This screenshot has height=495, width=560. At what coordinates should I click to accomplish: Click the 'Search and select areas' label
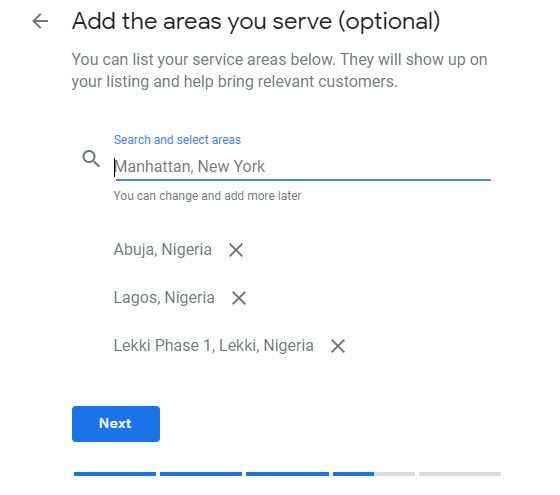(x=177, y=140)
